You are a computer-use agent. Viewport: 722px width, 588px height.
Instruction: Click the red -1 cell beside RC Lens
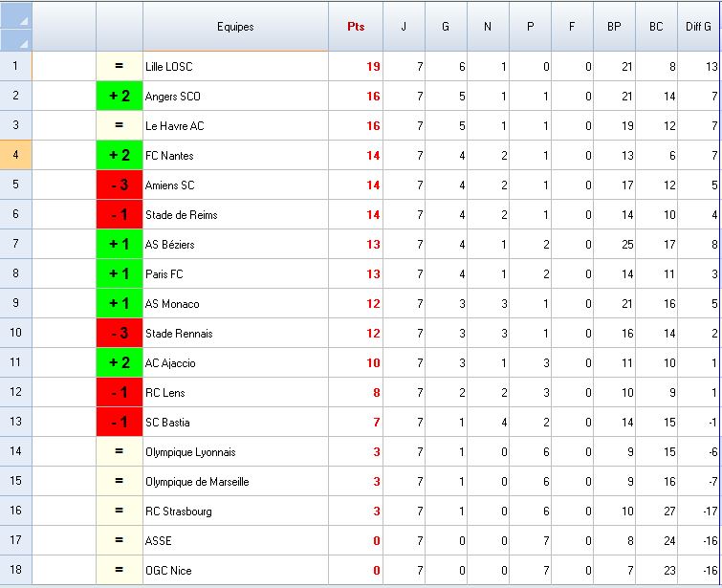click(x=120, y=393)
